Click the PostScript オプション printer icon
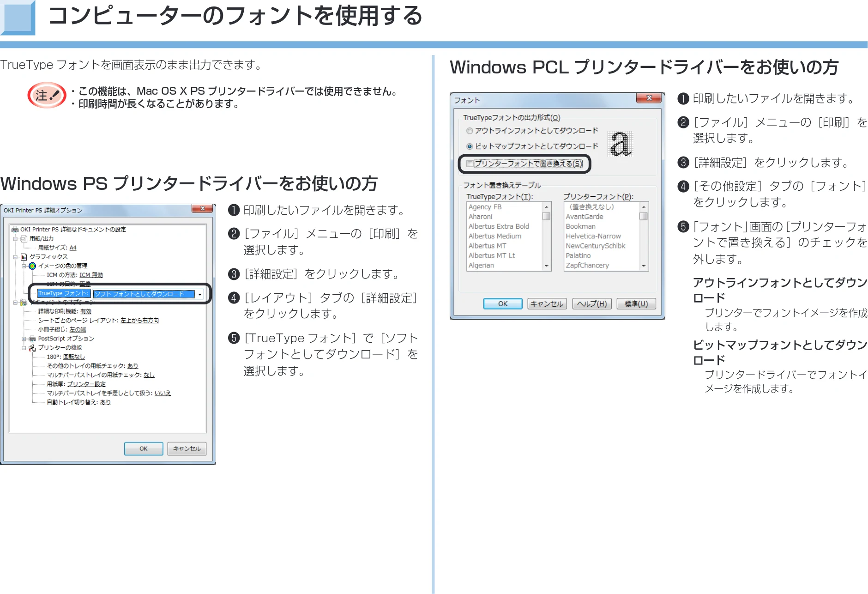Image resolution: width=868 pixels, height=594 pixels. point(32,339)
